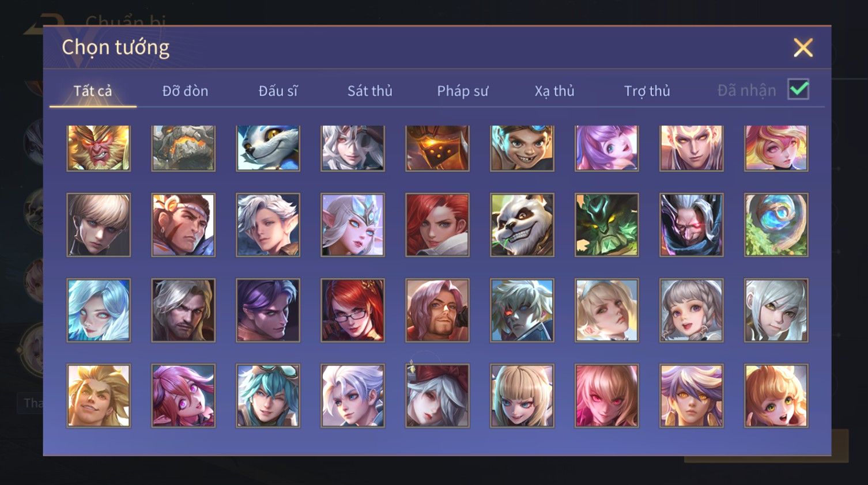
Task: Filter heroes by Xạ thủ tab
Action: 554,91
